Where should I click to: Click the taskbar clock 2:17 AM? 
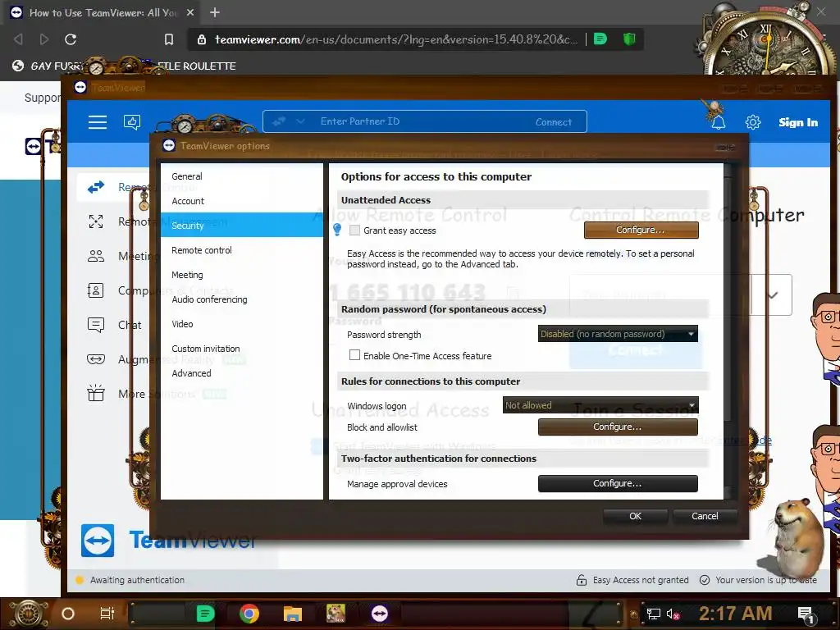(735, 614)
